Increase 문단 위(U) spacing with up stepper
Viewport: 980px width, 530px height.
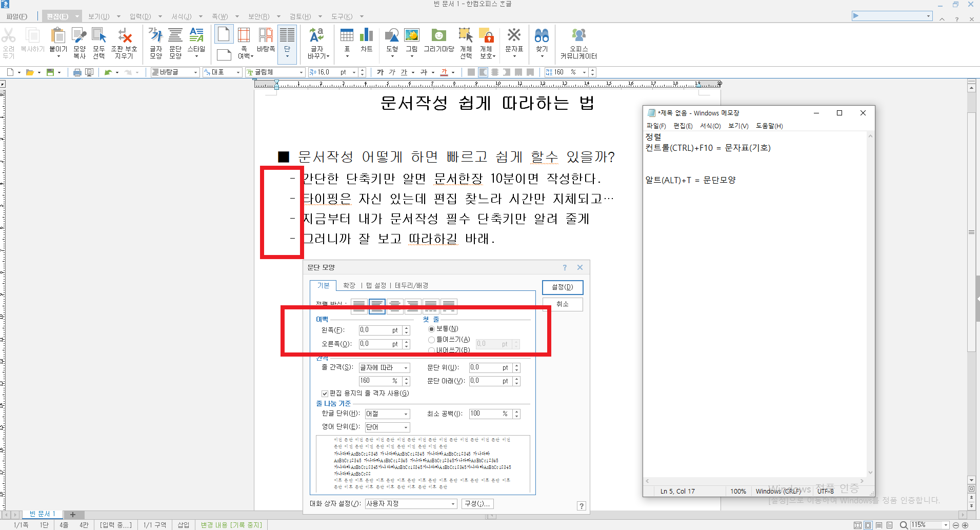coord(517,366)
